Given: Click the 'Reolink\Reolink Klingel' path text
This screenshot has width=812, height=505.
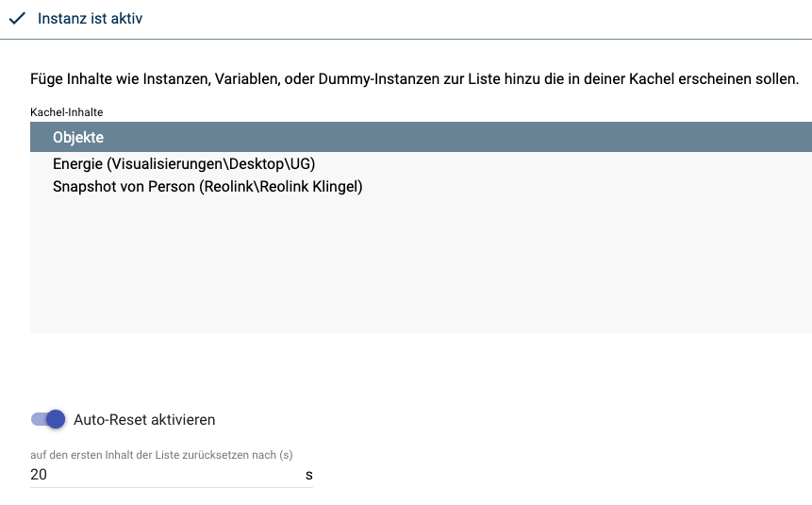Looking at the screenshot, I should 280,186.
